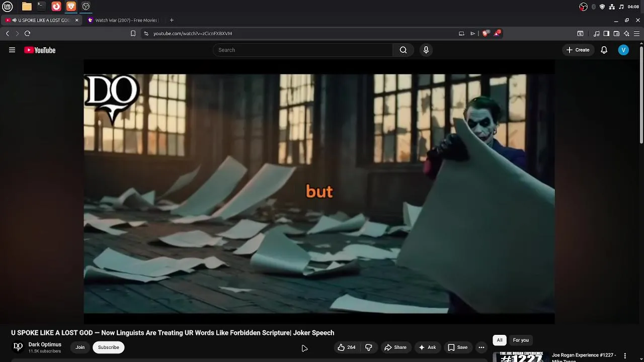Viewport: 644px width, 362px height.
Task: Join the Dark Optimus channel membership
Action: tap(80, 347)
